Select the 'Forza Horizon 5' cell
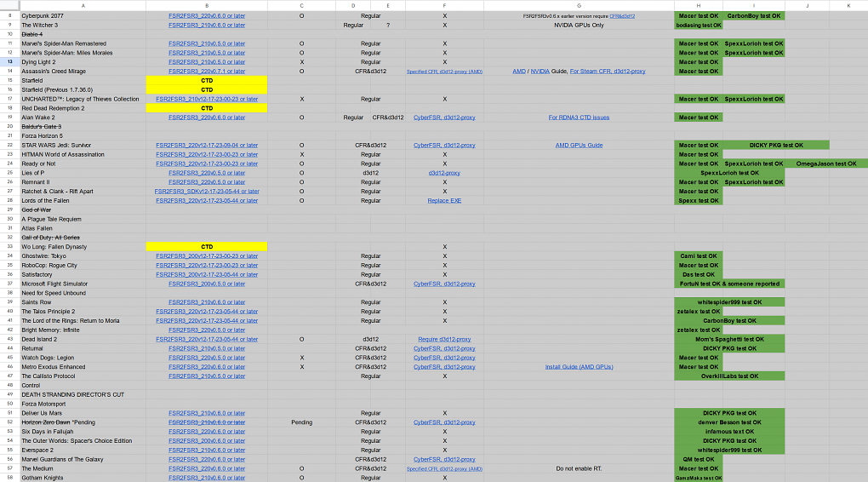868x482 pixels. click(x=83, y=135)
